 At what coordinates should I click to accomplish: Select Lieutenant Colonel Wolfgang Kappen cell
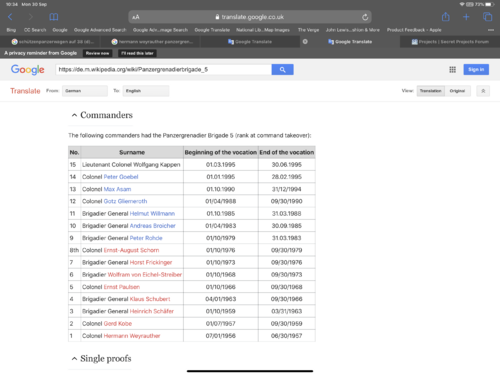tap(131, 165)
